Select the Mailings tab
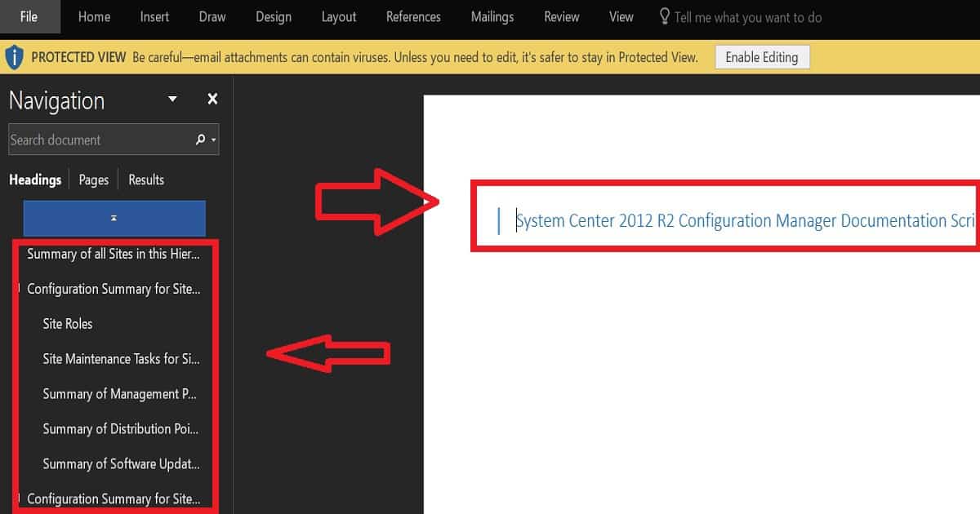 coord(492,16)
